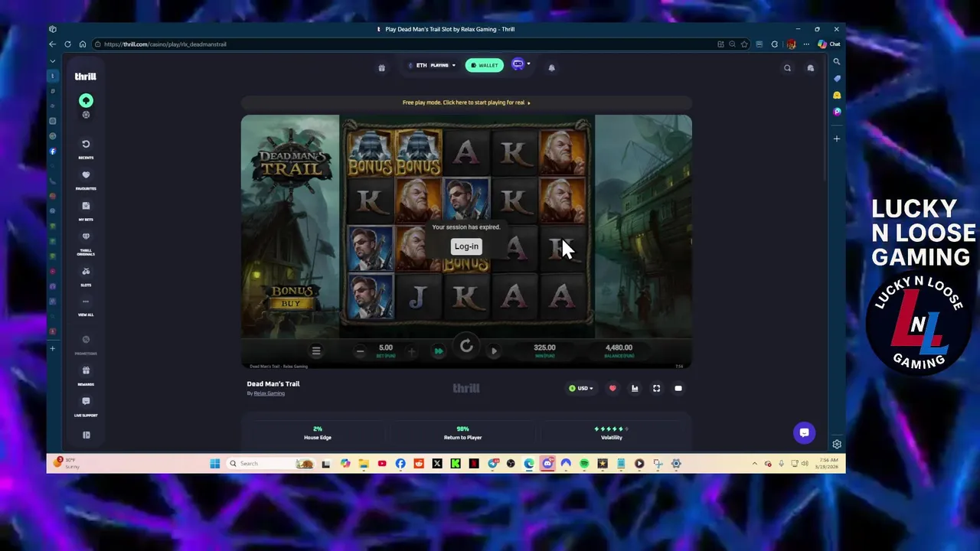Open the notifications bell

pos(551,67)
